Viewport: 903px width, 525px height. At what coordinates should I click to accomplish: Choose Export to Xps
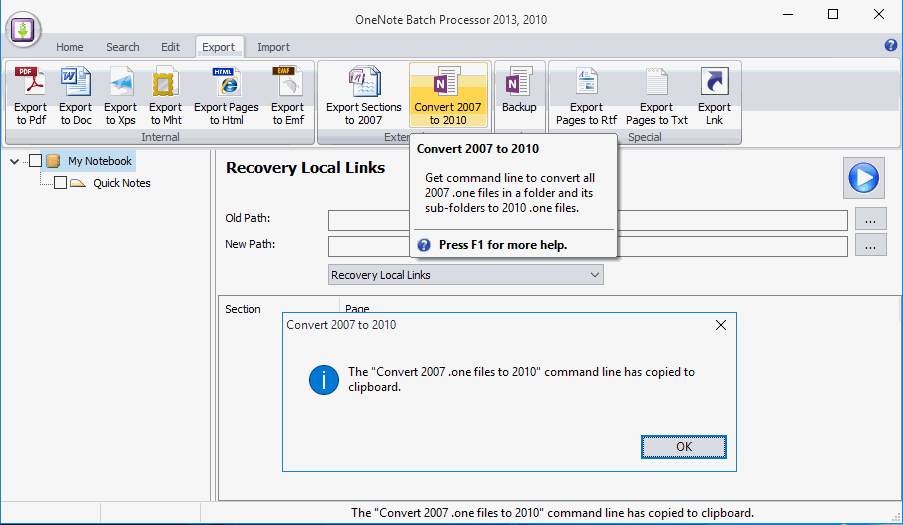120,96
